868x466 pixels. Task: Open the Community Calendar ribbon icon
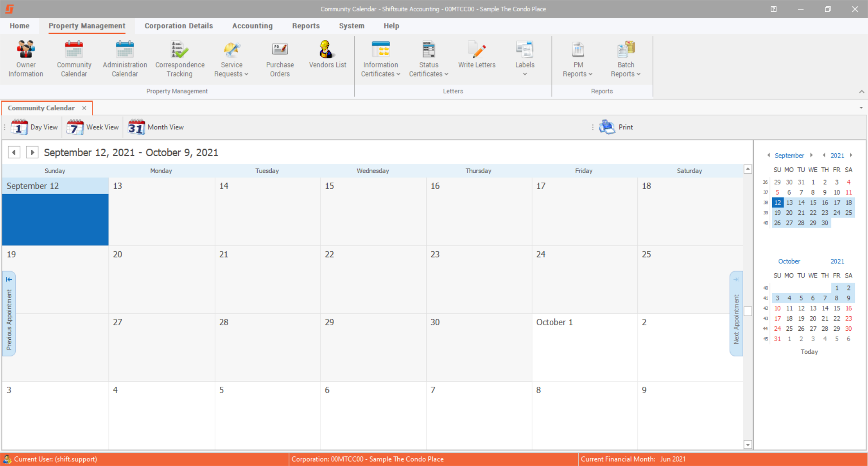(x=74, y=59)
